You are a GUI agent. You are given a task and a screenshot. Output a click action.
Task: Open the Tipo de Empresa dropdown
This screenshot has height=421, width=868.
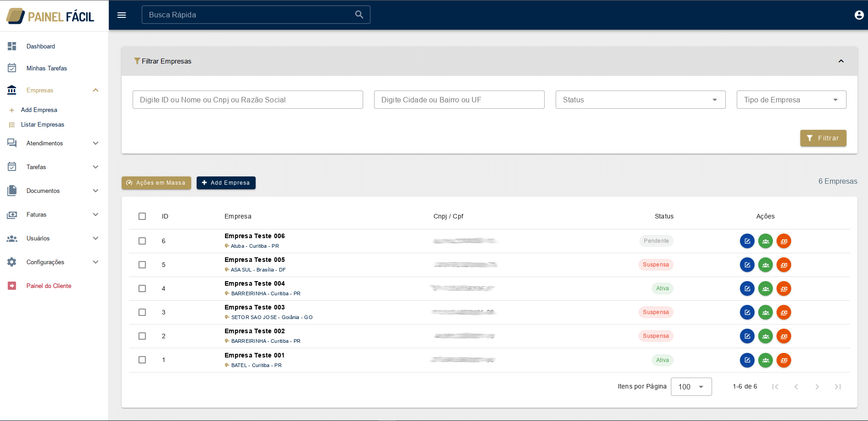click(791, 100)
